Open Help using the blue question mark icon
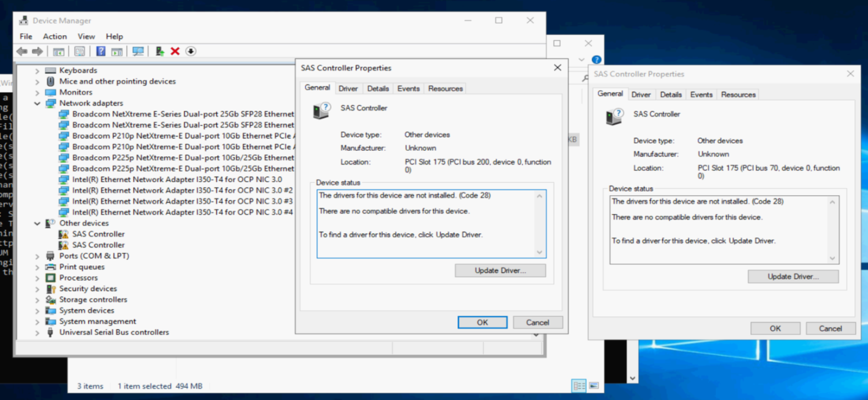 pos(101,51)
